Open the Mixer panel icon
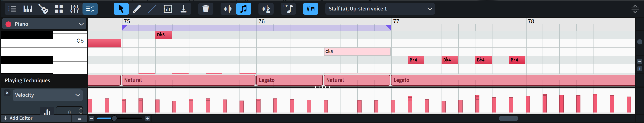The width and height of the screenshot is (644, 123). pos(74,9)
